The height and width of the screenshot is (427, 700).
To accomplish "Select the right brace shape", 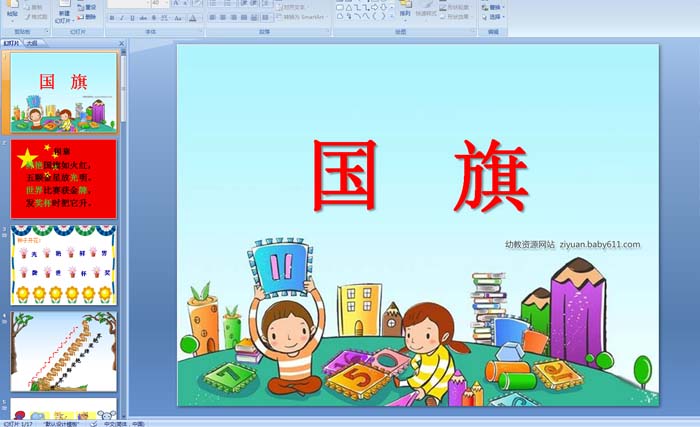I will click(x=383, y=16).
